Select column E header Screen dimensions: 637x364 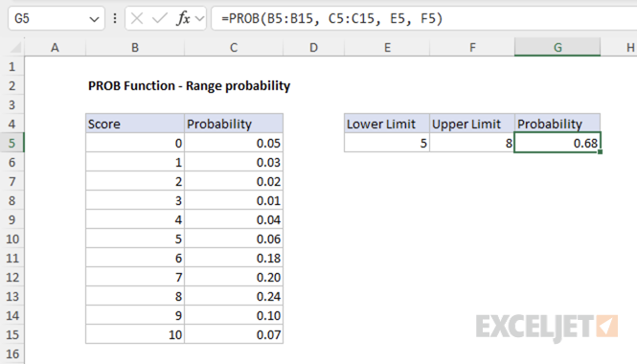(x=387, y=48)
